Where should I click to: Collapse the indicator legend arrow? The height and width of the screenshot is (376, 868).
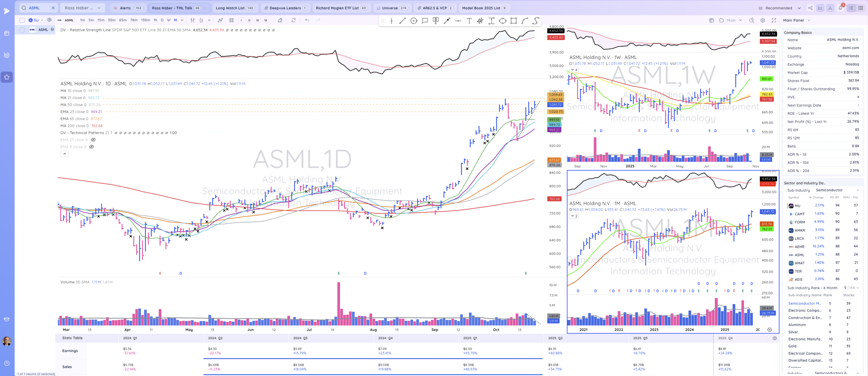click(65, 154)
